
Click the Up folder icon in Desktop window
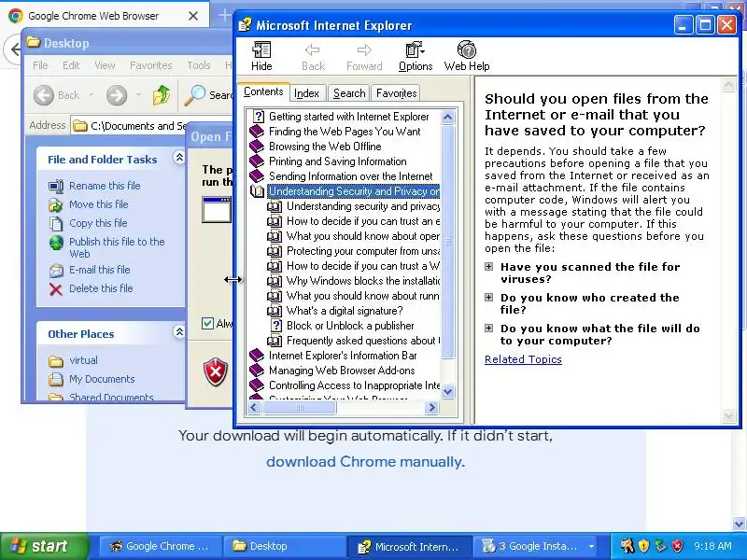[162, 95]
